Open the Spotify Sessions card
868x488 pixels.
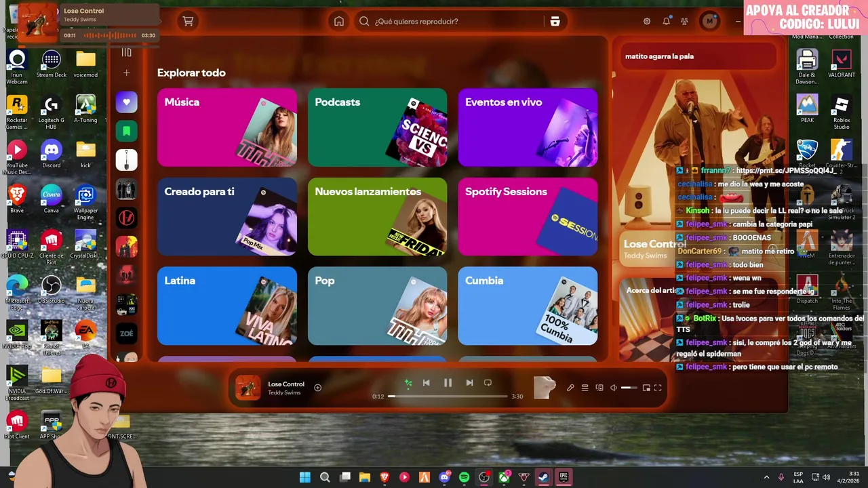click(528, 217)
